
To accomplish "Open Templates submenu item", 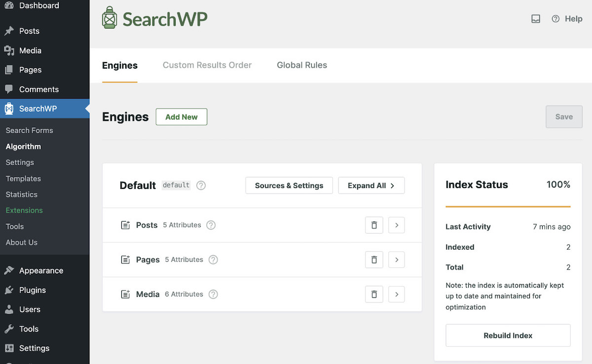I will (23, 179).
